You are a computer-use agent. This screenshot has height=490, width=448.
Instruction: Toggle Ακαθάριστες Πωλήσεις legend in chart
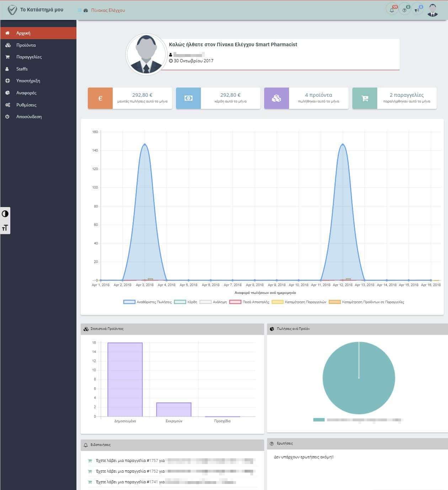[x=148, y=302]
